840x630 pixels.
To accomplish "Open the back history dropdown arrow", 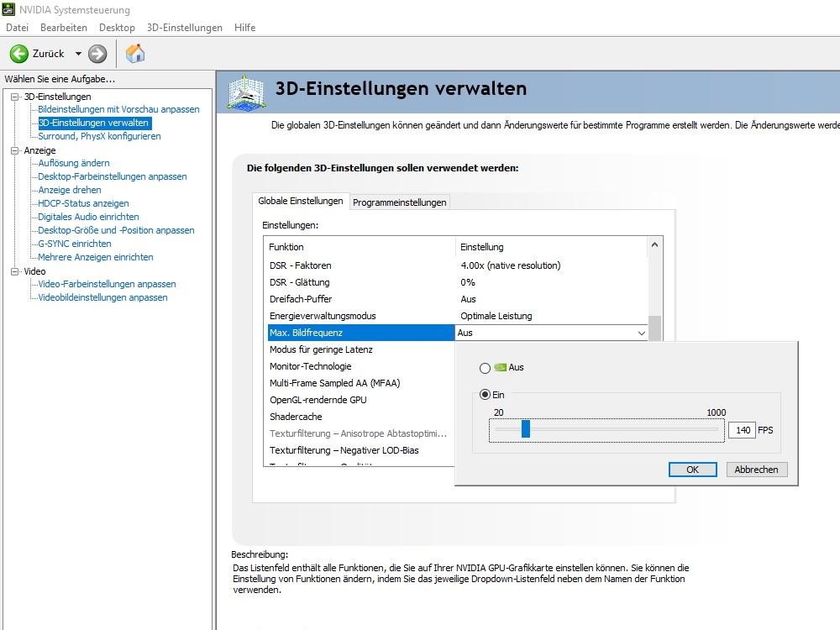I will pyautogui.click(x=78, y=54).
